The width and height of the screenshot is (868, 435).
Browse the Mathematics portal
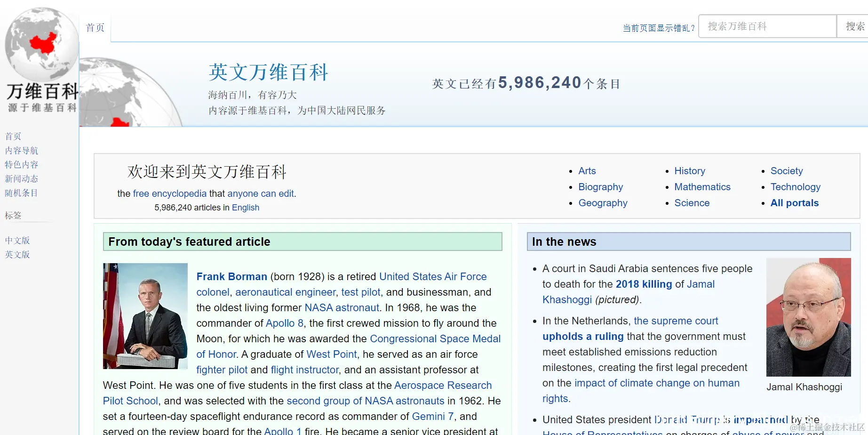(x=702, y=187)
